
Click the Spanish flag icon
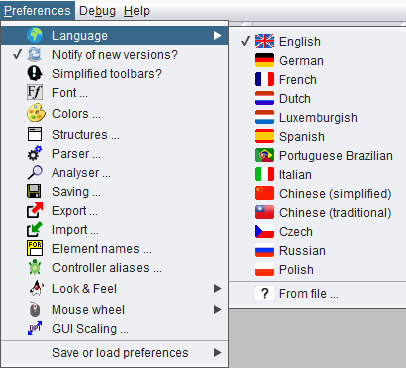click(264, 136)
